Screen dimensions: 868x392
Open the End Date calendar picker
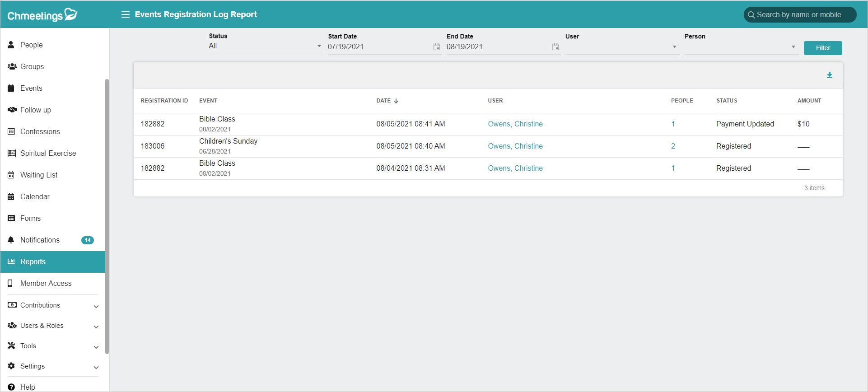555,47
